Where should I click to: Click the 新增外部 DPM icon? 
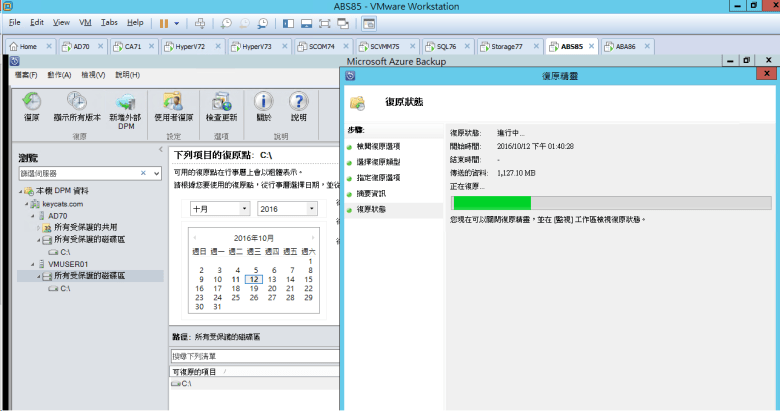[126, 106]
